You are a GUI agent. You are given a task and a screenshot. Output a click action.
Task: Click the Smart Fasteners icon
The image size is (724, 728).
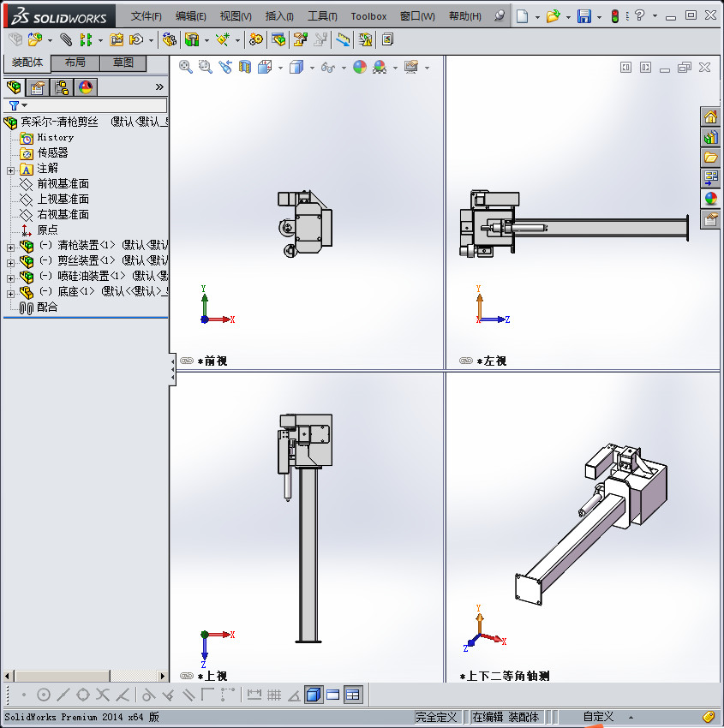click(117, 40)
